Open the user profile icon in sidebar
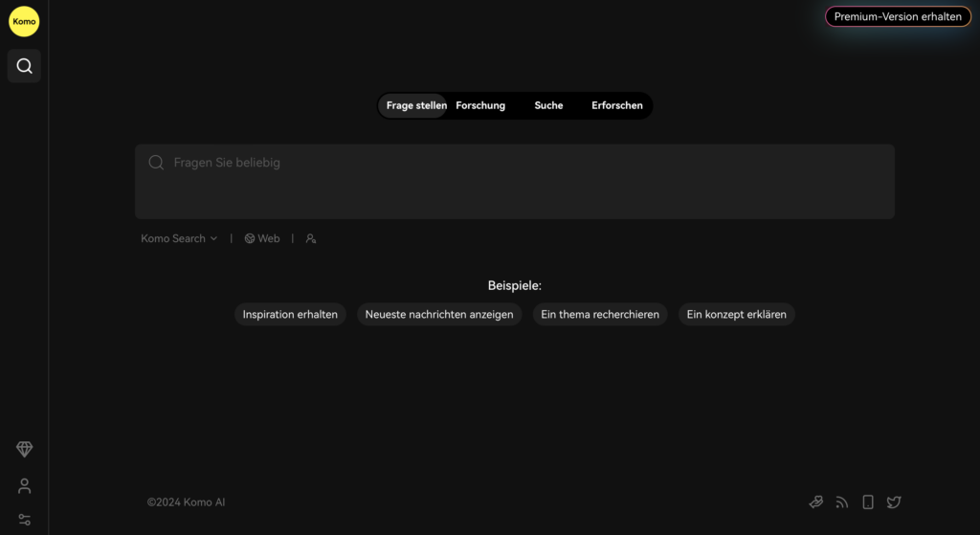The height and width of the screenshot is (535, 980). [24, 485]
